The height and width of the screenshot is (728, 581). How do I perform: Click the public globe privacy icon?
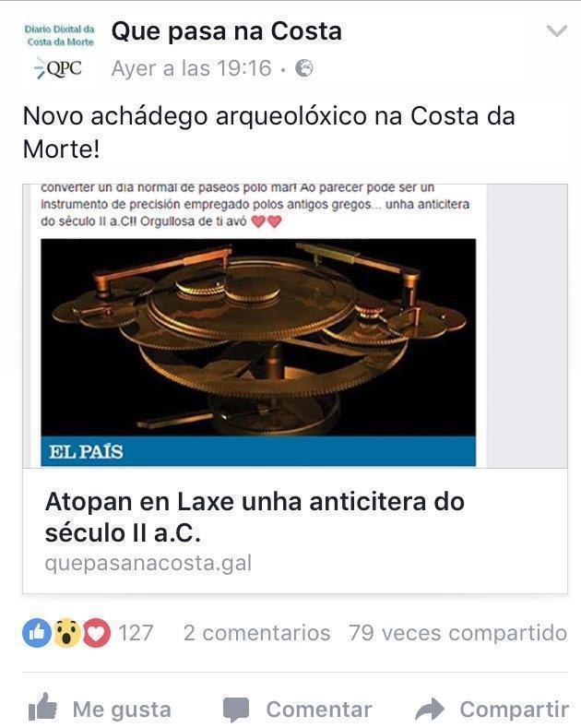point(304,68)
